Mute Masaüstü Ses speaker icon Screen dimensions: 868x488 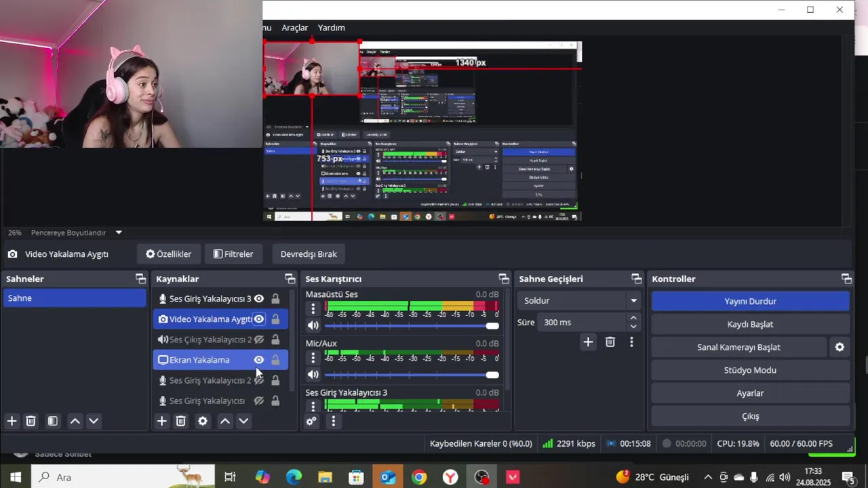(313, 325)
